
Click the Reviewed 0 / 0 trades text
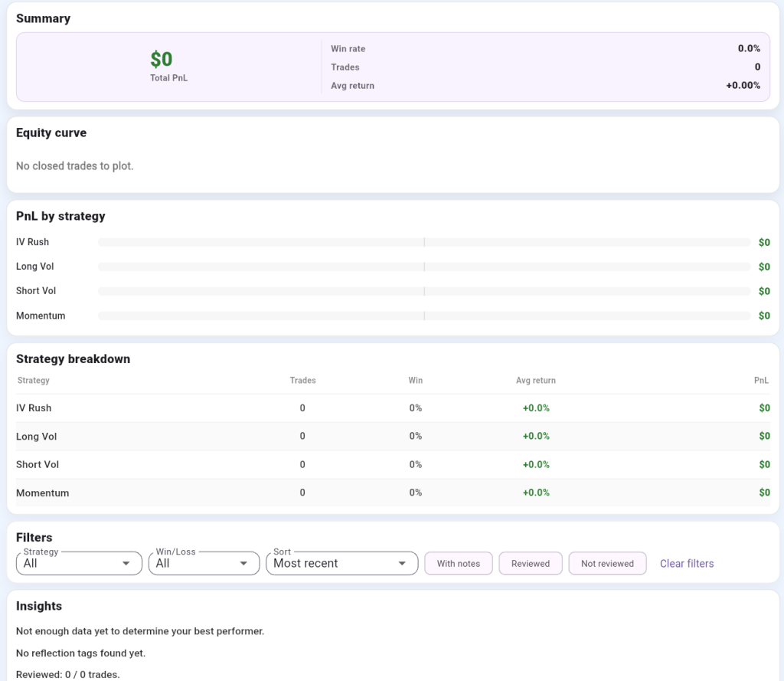(67, 675)
